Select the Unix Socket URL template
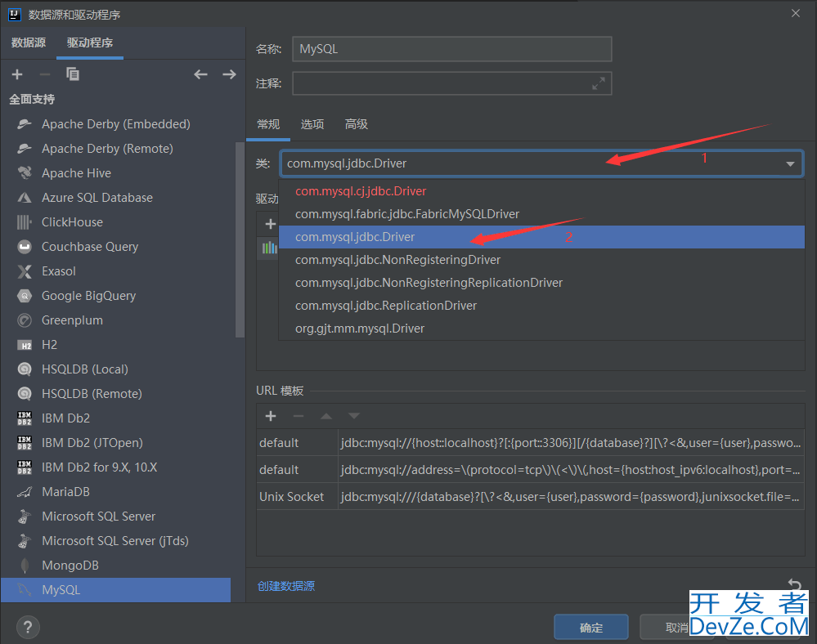 [x=531, y=497]
